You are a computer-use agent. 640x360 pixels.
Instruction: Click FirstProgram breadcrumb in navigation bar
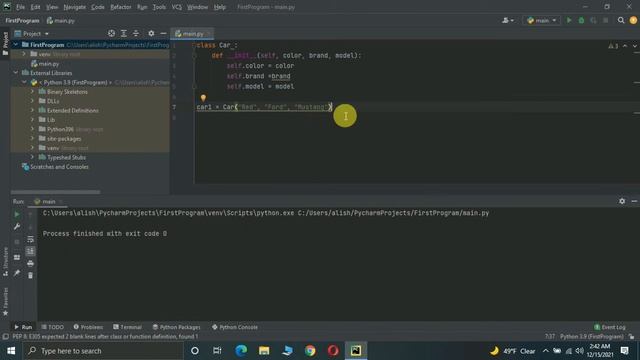tap(22, 20)
